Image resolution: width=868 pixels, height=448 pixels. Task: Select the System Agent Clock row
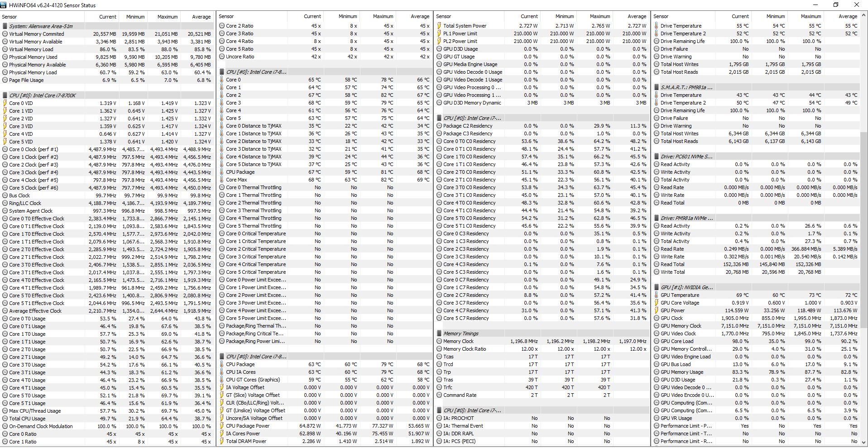point(107,211)
